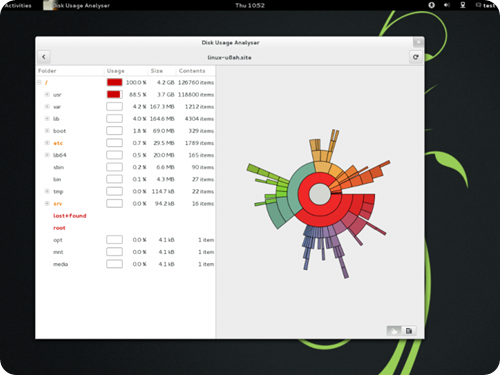This screenshot has width=500, height=375.
Task: Select the opt folder row
Action: 125,240
